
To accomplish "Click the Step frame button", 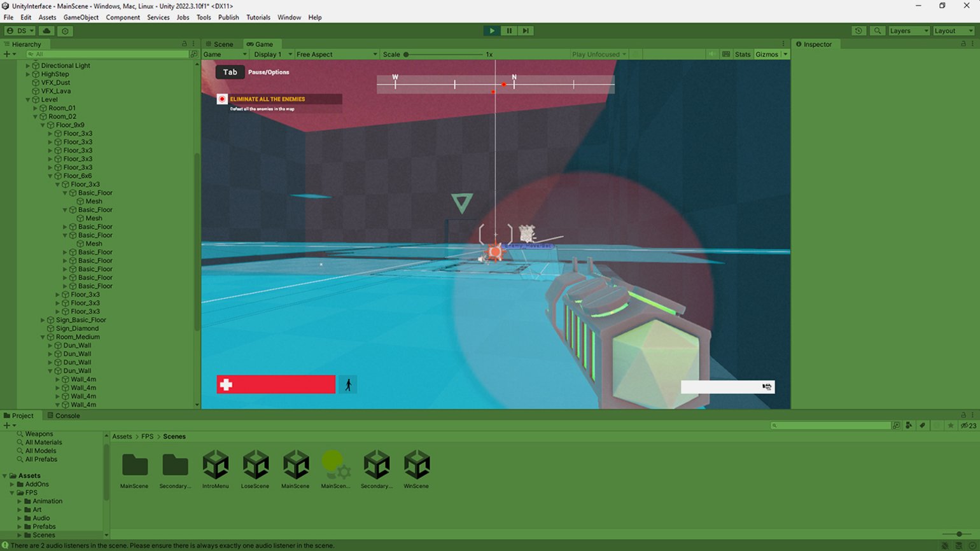I will coord(526,31).
